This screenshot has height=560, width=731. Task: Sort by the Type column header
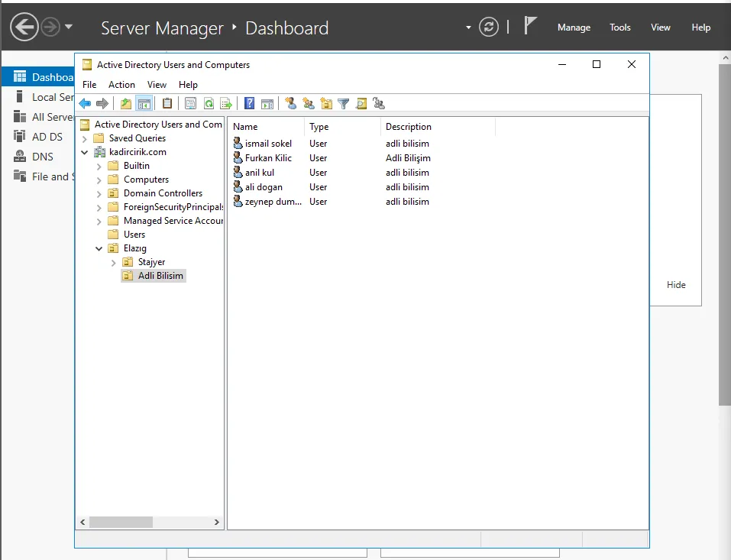point(343,126)
